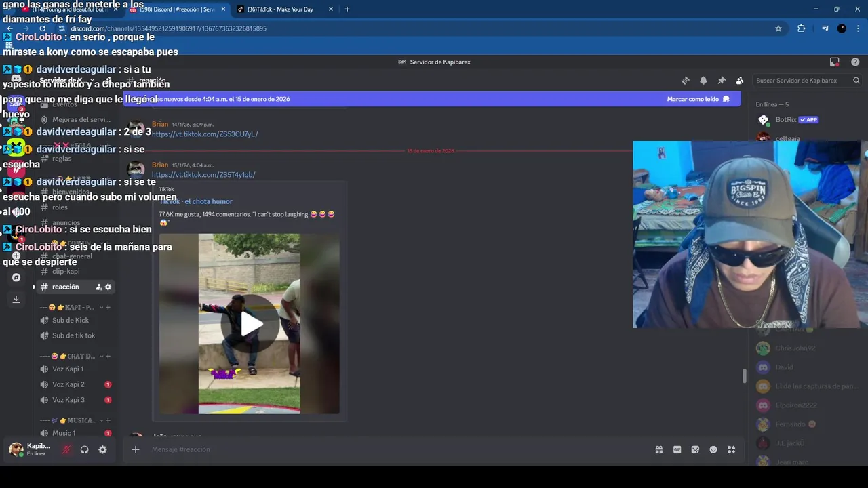Screen dimensions: 868x488
Task: Open the gift icon in message bar
Action: (x=658, y=449)
